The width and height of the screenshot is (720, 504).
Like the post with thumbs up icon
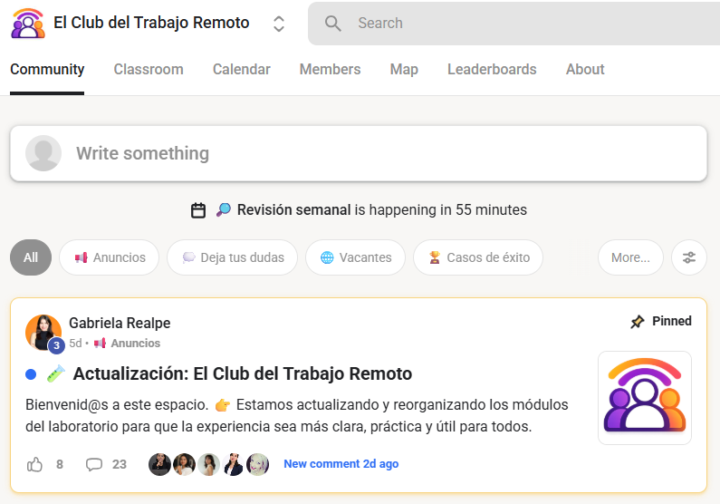34,465
